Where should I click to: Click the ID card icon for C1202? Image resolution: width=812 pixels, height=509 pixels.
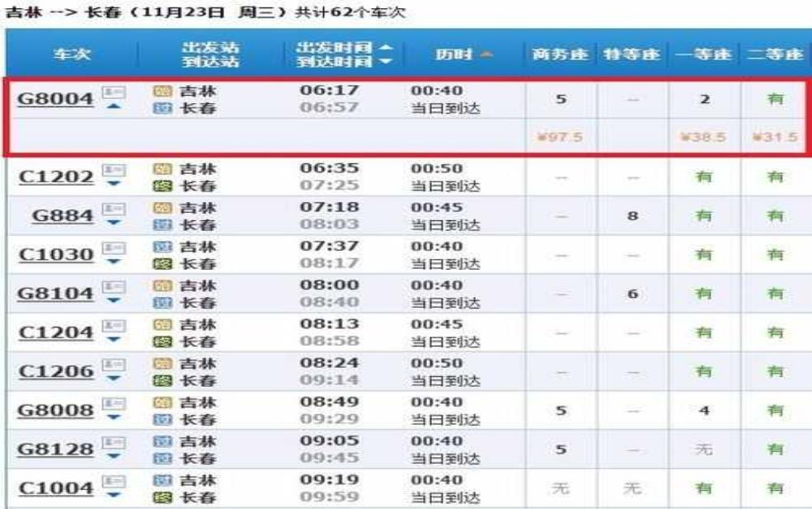point(114,170)
